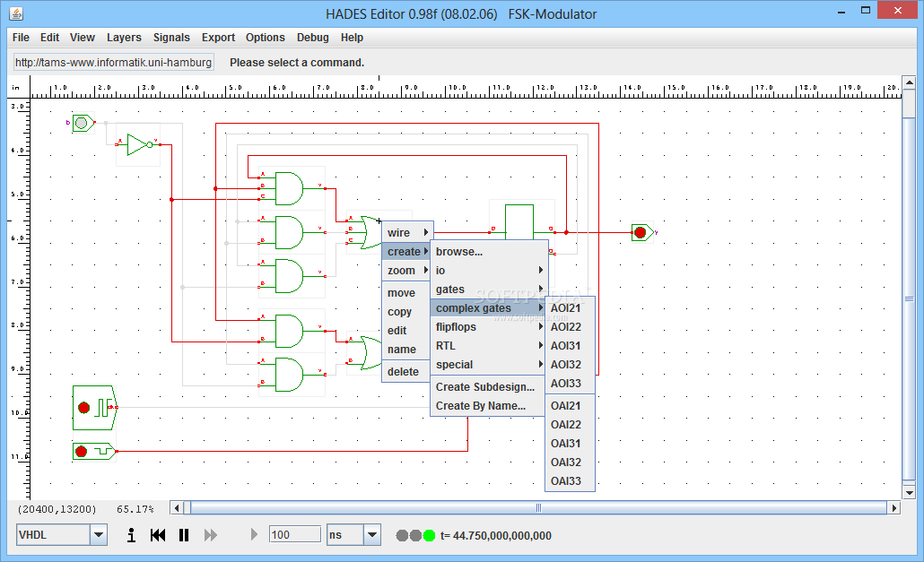Select browse... in the create submenu
The height and width of the screenshot is (562, 924).
[x=489, y=251]
